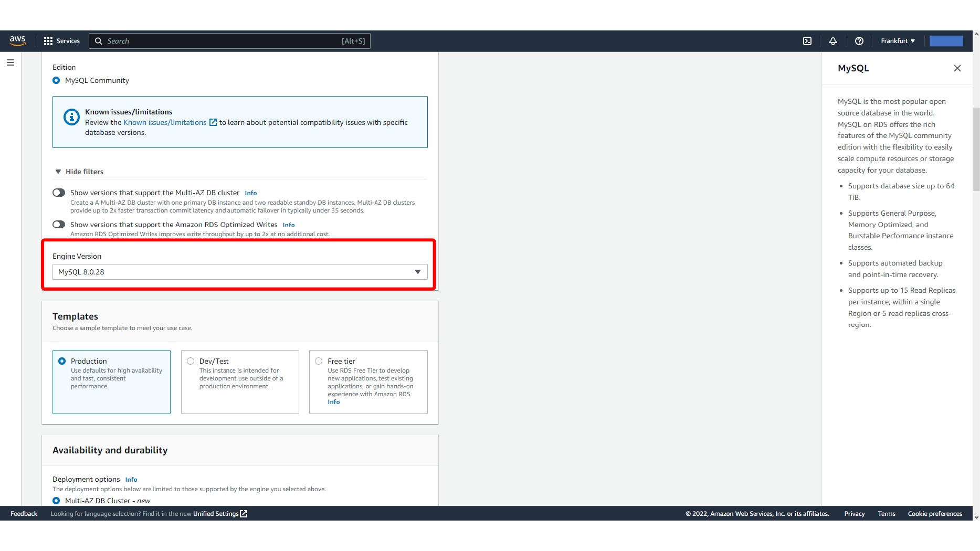Open Info link for Optimized Writes
980x551 pixels.
[289, 225]
